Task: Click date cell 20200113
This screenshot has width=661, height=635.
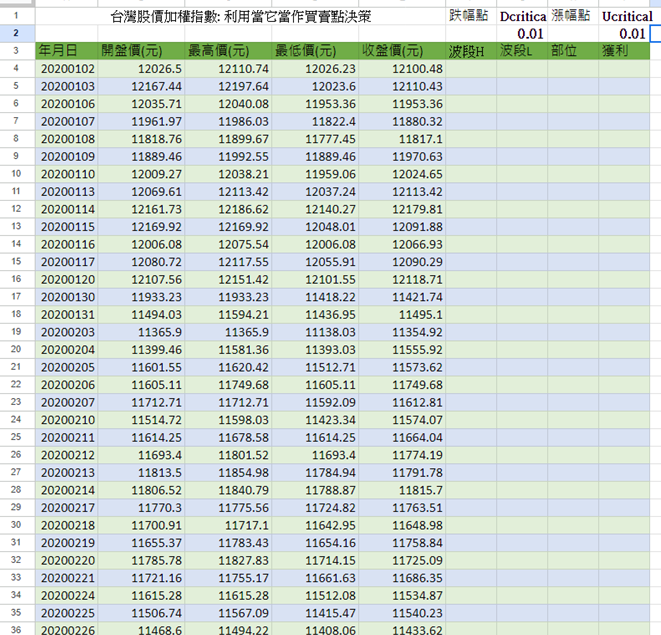Action: point(67,191)
